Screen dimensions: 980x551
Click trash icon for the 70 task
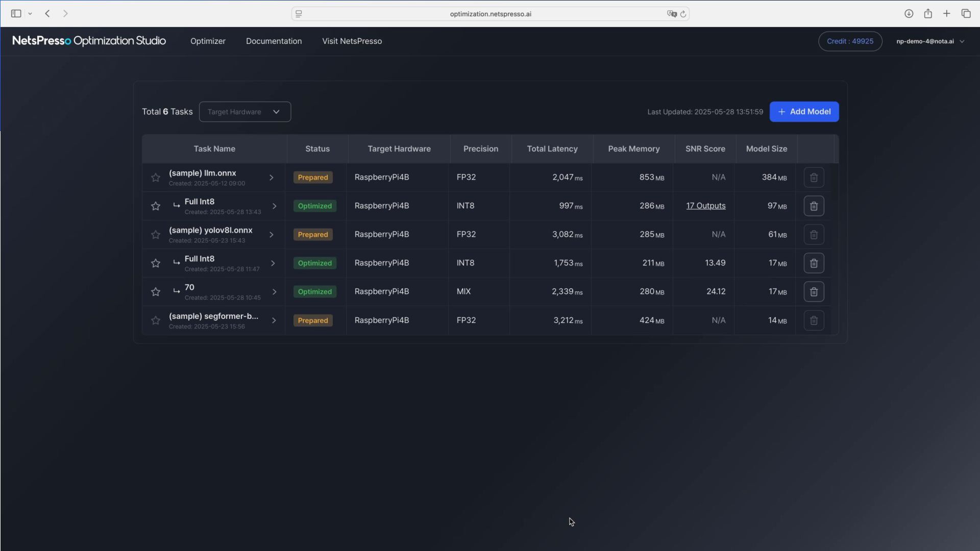pos(814,292)
